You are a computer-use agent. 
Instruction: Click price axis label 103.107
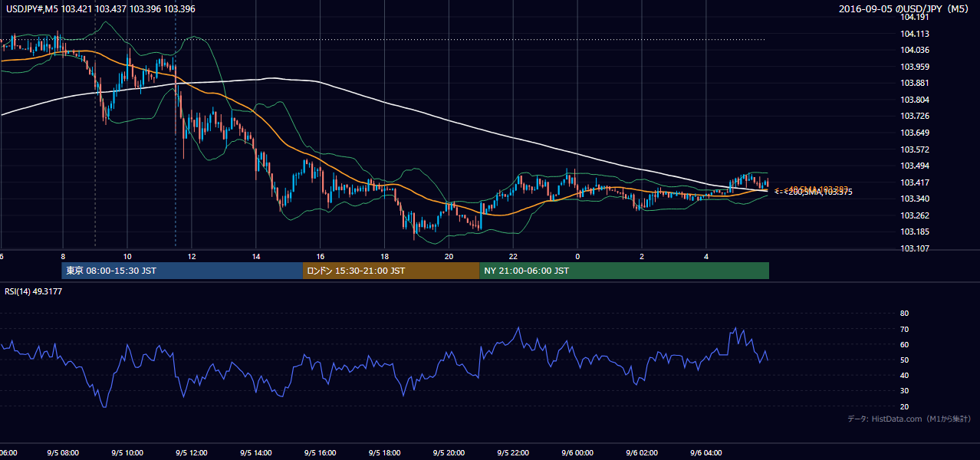[916, 248]
